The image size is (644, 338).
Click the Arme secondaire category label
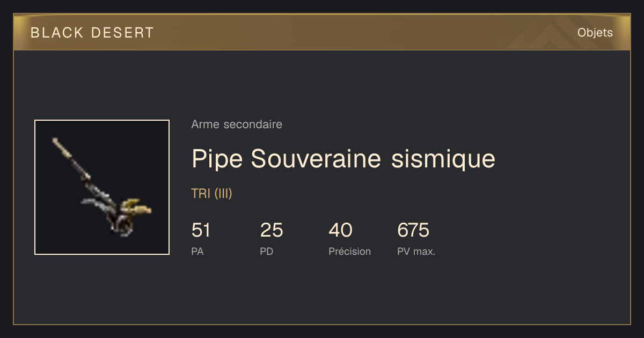[x=237, y=124]
